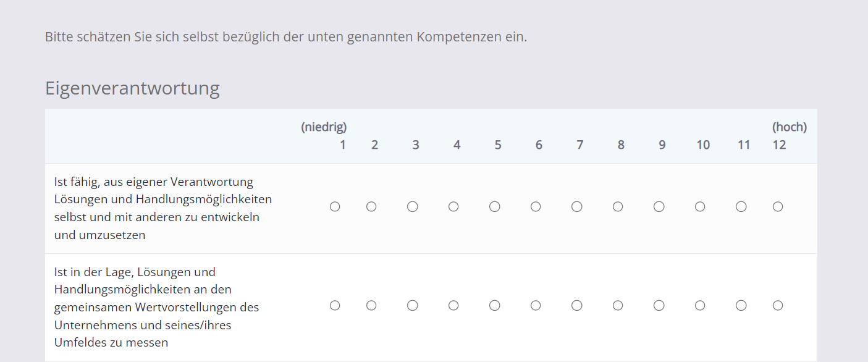Screen dimensions: 868x362
Task: Choose rating 9 for the first statement
Action: coord(659,207)
